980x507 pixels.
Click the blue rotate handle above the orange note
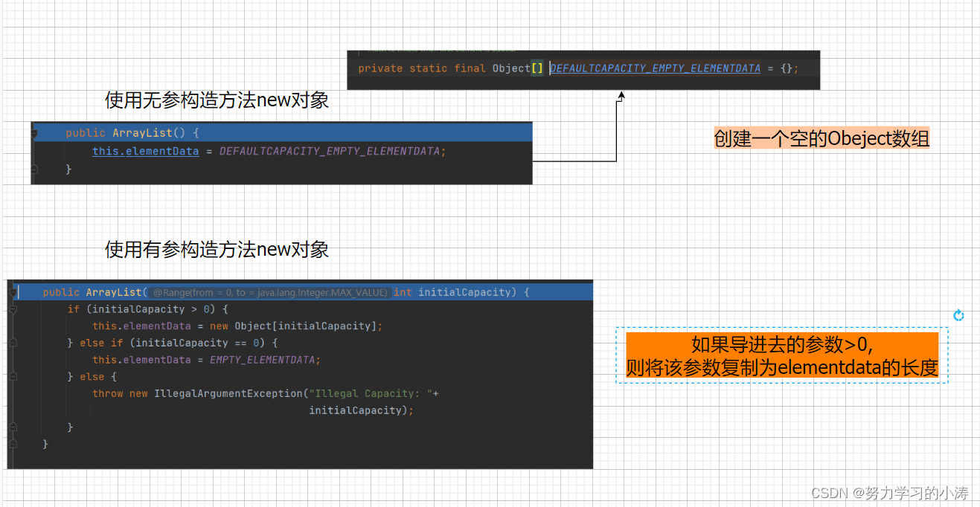958,314
